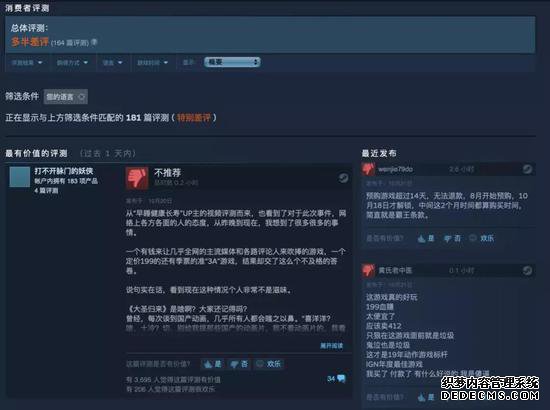Image resolution: width=550 pixels, height=410 pixels.
Task: Click the line 'IGN年度最佳游戏' in the review
Action: click(x=394, y=364)
